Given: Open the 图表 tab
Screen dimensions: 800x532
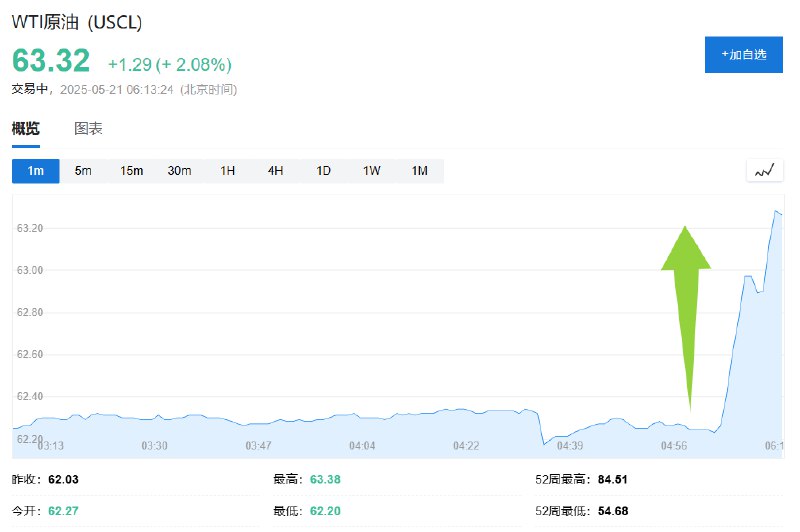Looking at the screenshot, I should pyautogui.click(x=88, y=129).
